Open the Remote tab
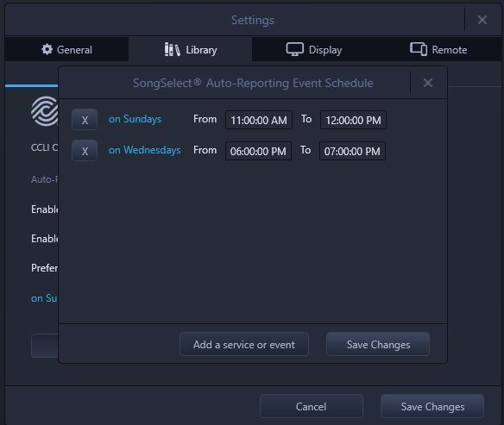The height and width of the screenshot is (425, 504). 438,49
